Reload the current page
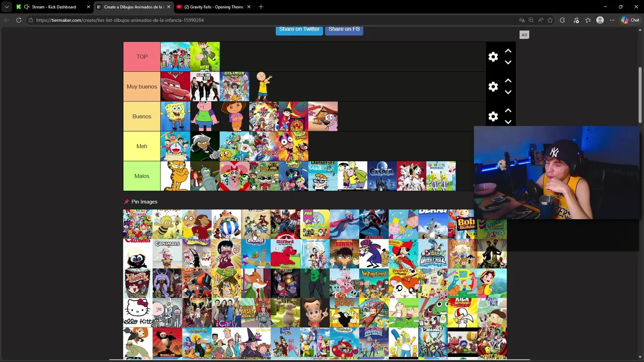 [19, 20]
